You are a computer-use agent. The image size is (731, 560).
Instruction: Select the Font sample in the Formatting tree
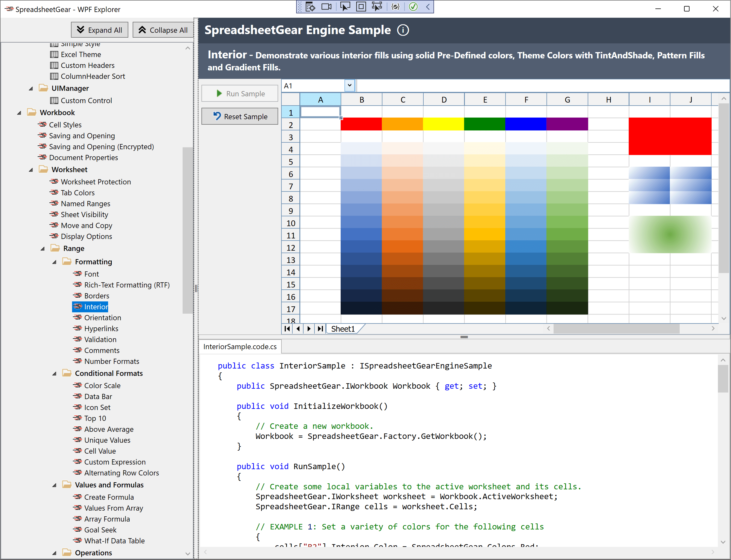point(91,274)
